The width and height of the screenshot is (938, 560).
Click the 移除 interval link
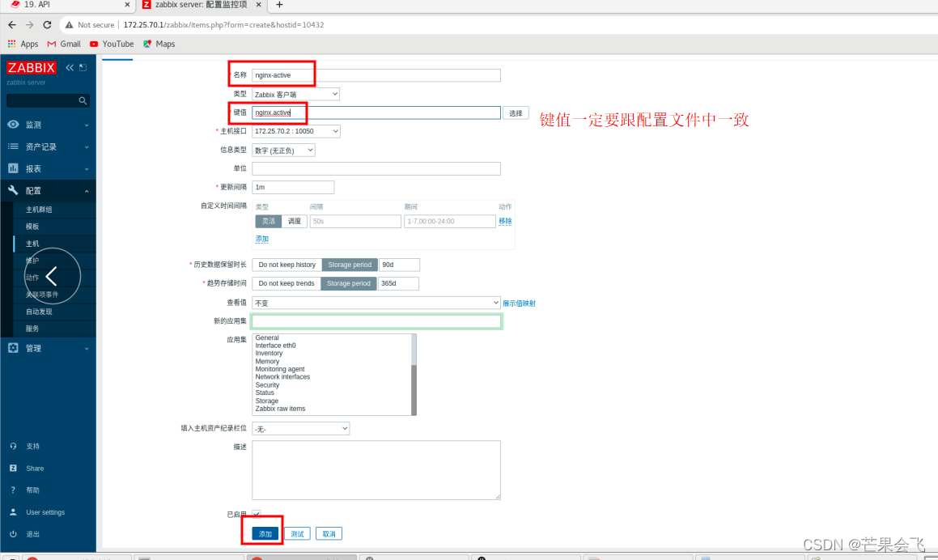pyautogui.click(x=506, y=221)
